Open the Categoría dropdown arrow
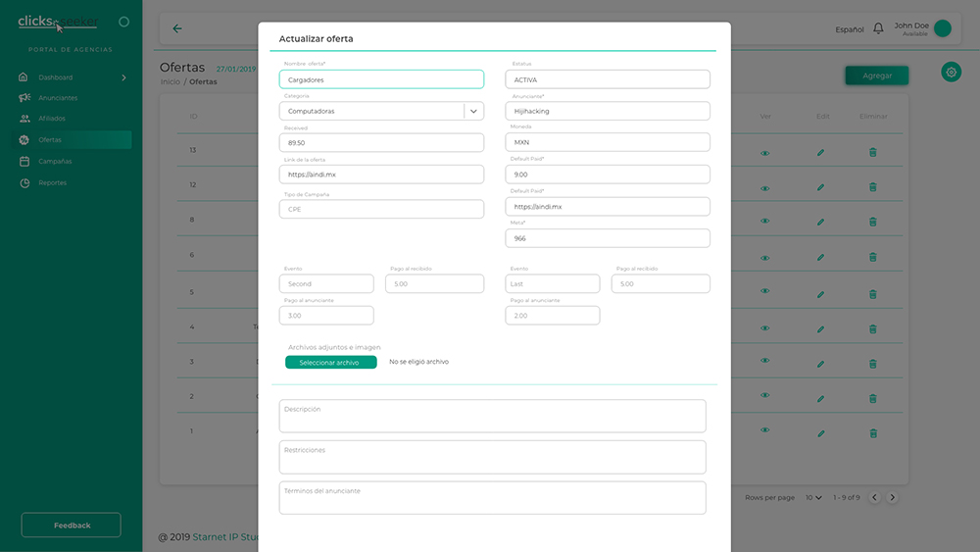This screenshot has height=552, width=980. pyautogui.click(x=474, y=112)
